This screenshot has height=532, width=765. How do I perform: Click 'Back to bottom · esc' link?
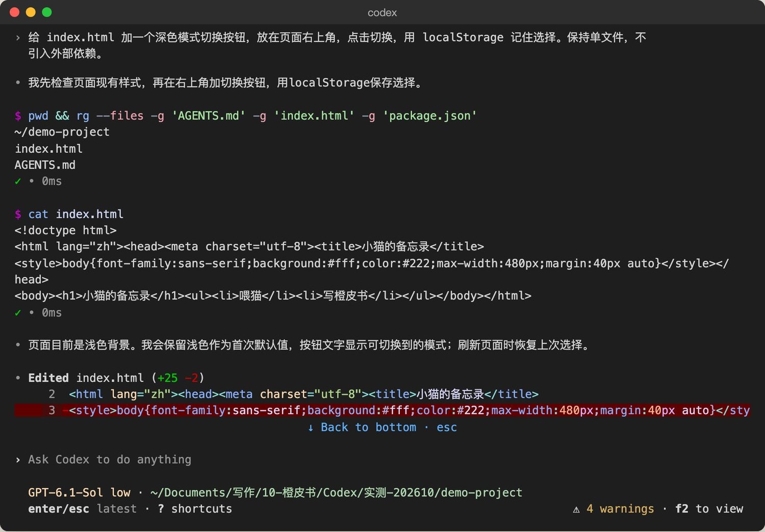382,427
